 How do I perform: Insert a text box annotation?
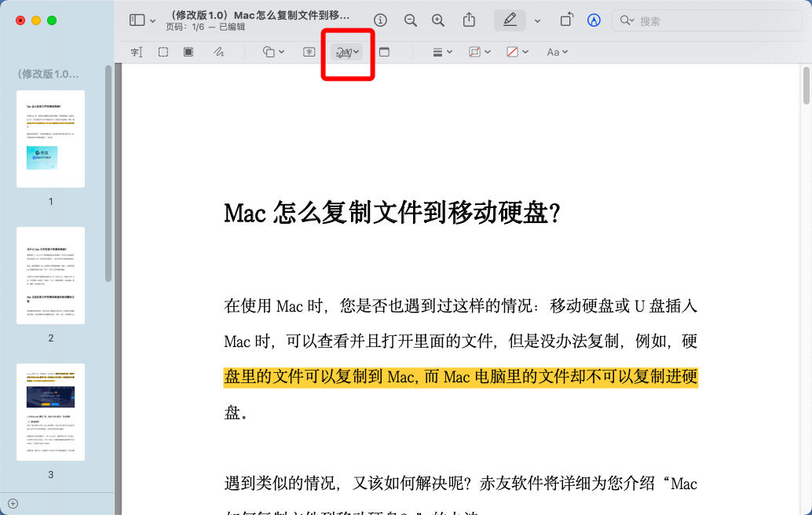[309, 52]
